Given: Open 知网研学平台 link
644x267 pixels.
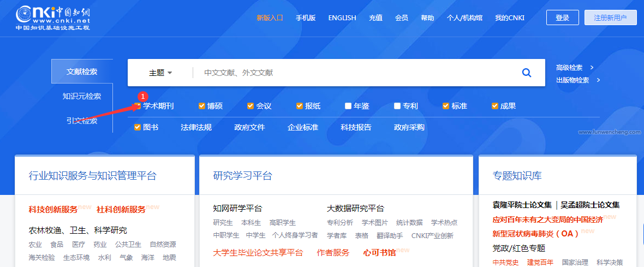Looking at the screenshot, I should tap(237, 208).
